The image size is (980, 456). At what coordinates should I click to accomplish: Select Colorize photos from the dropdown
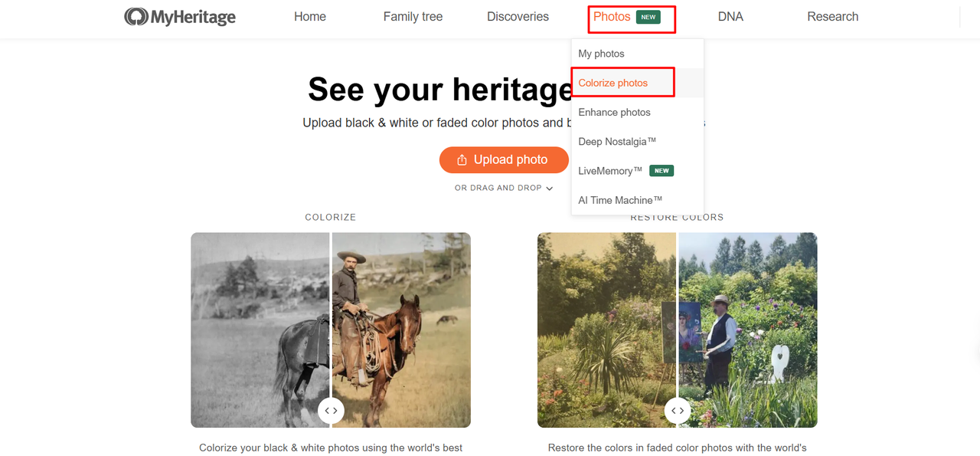coord(612,82)
